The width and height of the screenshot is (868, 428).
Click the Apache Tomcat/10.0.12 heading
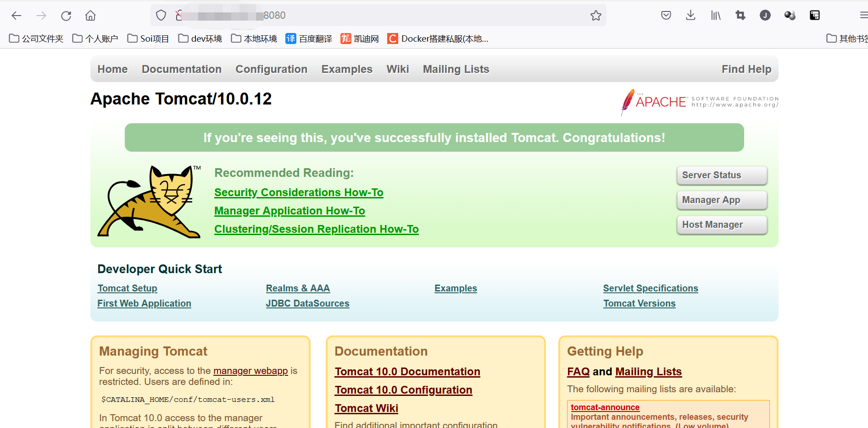point(181,99)
